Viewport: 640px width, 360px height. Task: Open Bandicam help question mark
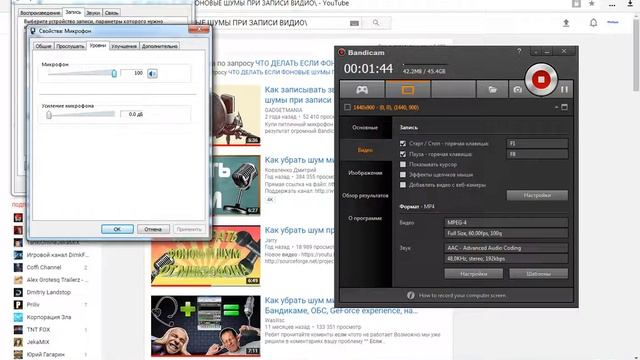point(519,51)
